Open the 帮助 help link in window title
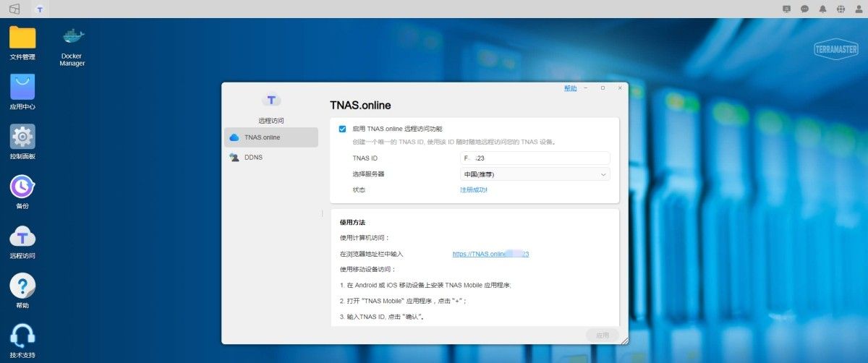 pos(571,88)
